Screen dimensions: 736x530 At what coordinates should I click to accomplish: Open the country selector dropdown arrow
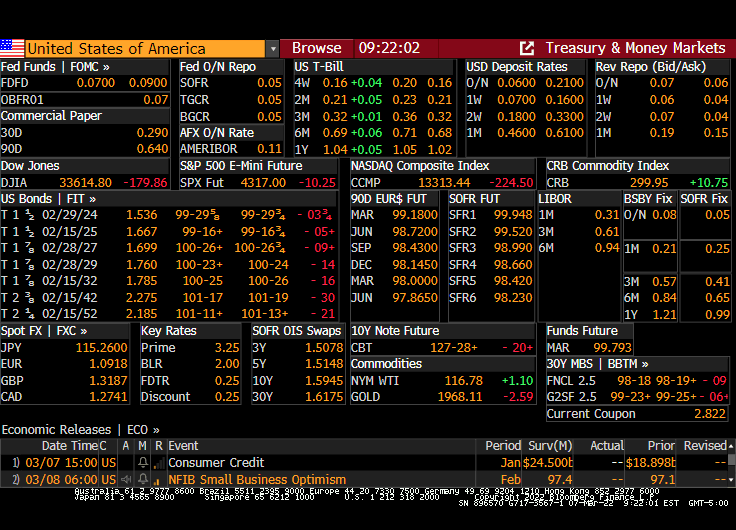click(273, 49)
